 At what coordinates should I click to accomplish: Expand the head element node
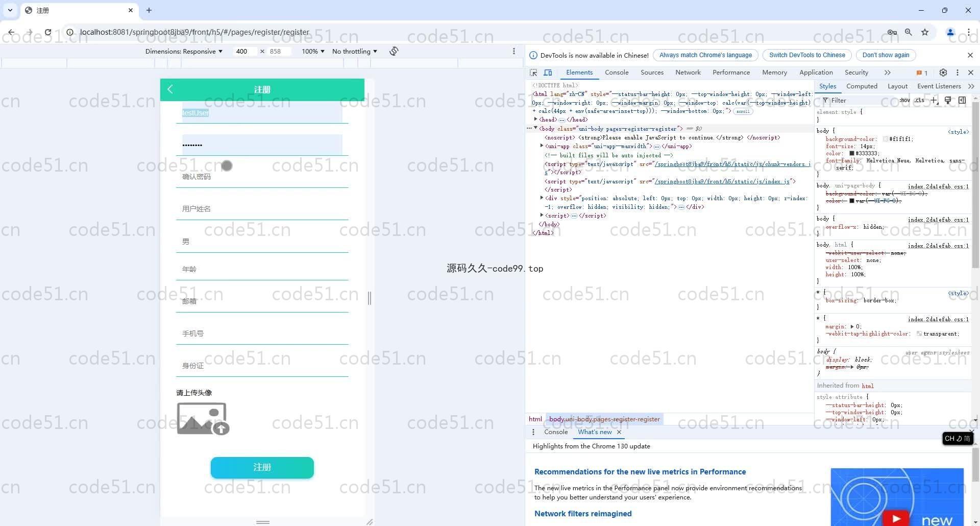535,119
